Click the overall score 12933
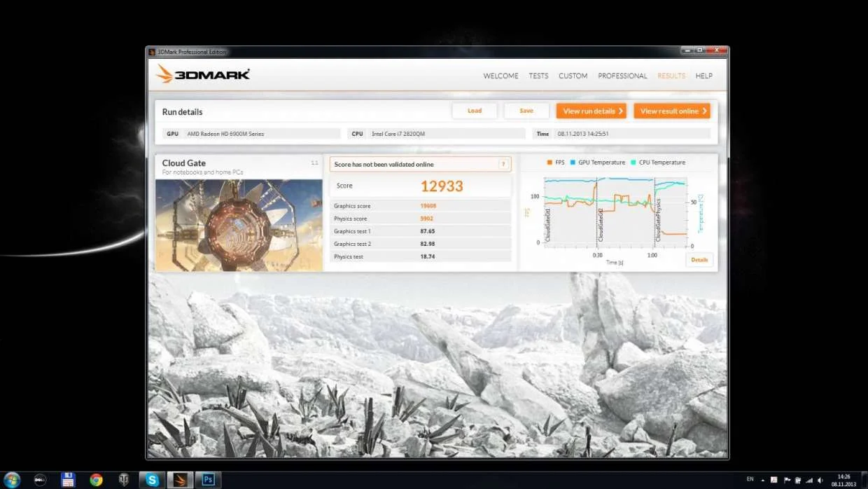 point(442,186)
